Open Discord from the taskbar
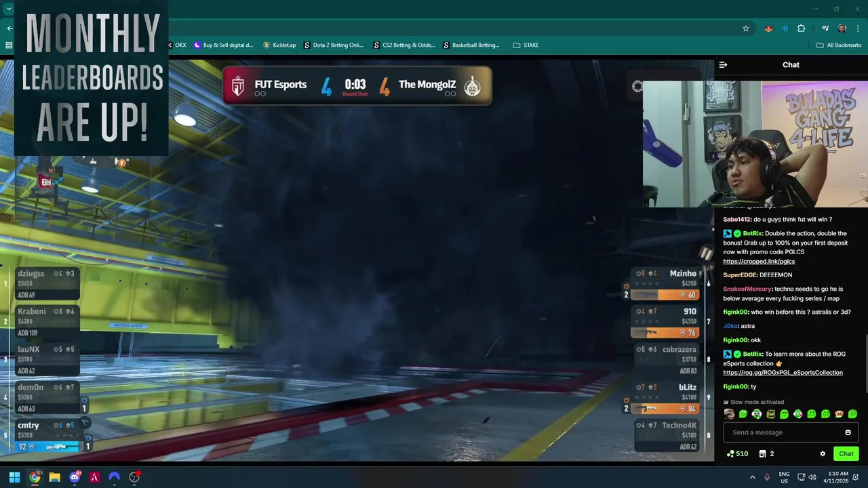This screenshot has height=488, width=868. (75, 477)
